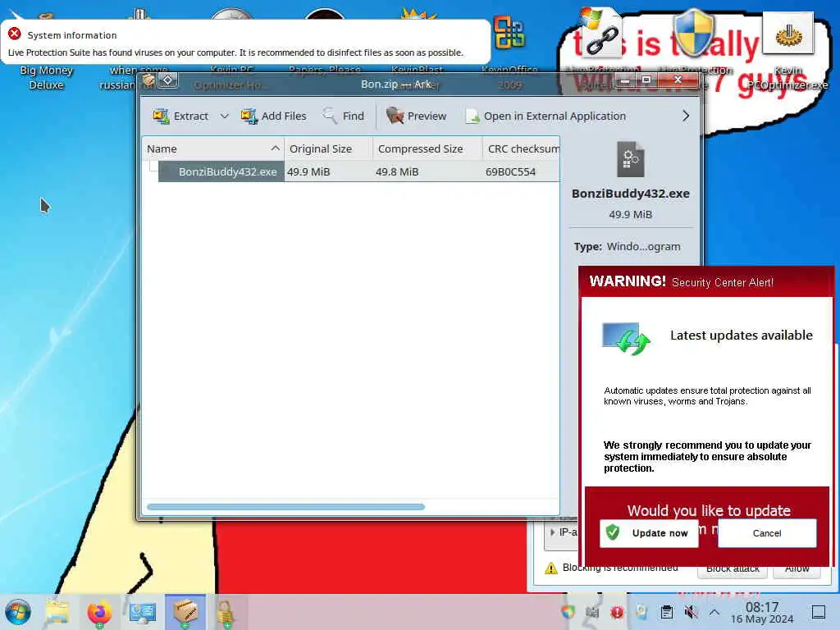840x630 pixels.
Task: Sort the list by Name column
Action: (x=213, y=149)
